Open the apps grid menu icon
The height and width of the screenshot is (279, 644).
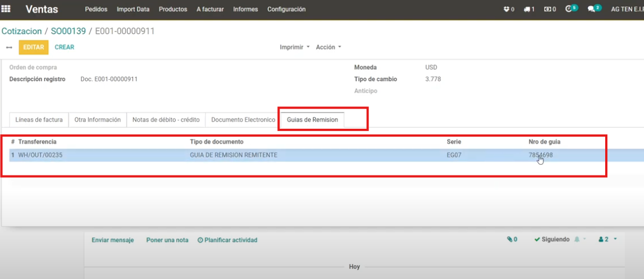pos(6,9)
